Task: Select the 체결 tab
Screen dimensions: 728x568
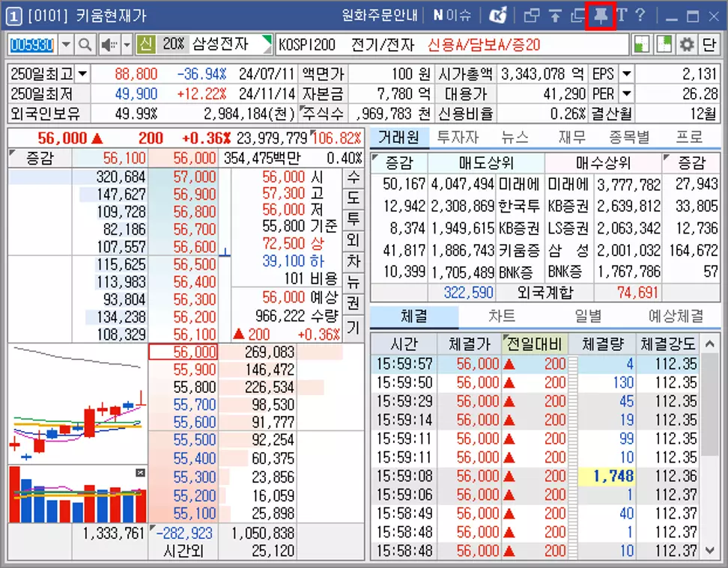Action: [x=414, y=317]
